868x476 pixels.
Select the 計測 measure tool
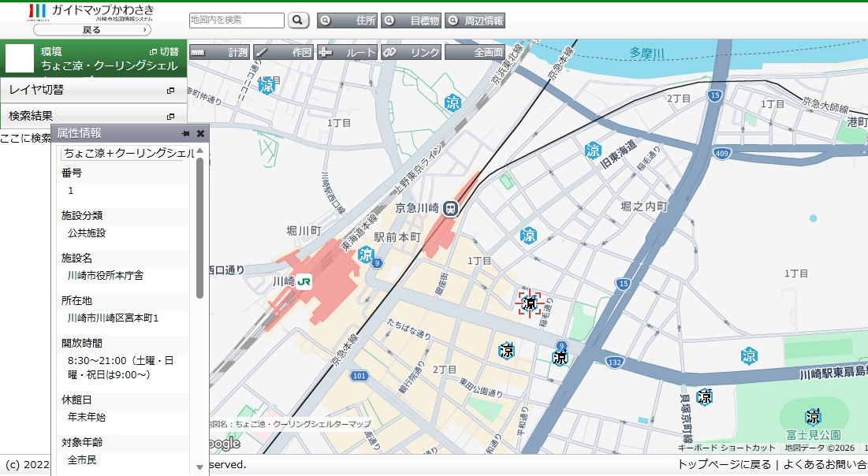pos(220,52)
